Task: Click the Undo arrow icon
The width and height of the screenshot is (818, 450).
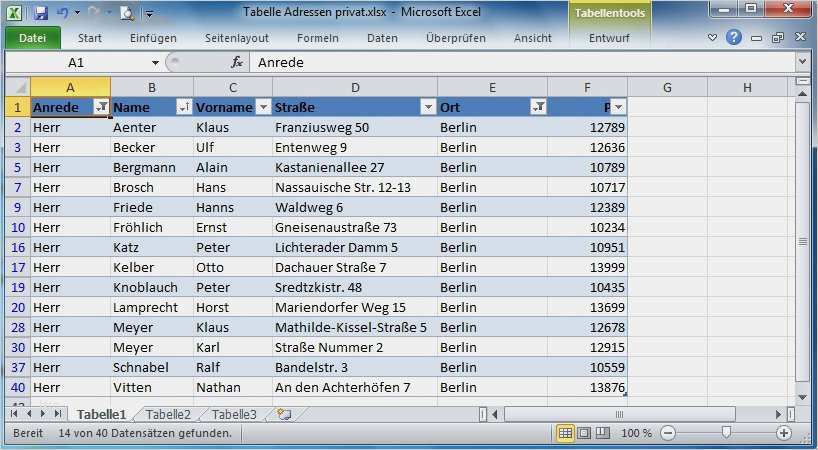Action: (63, 13)
